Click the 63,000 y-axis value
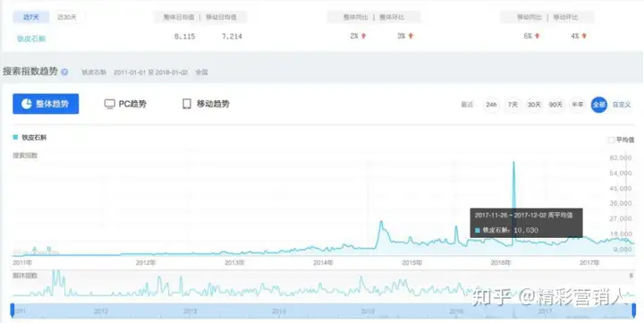 click(620, 157)
